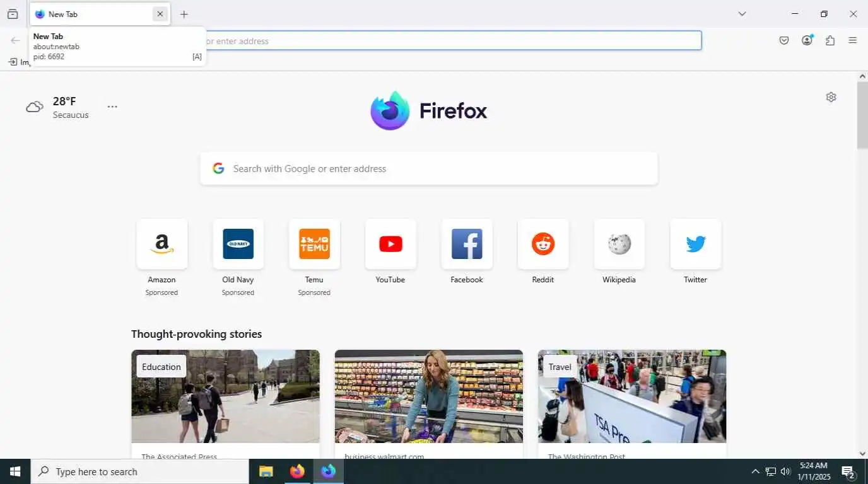Click Search with Google box
The width and height of the screenshot is (868, 484).
click(429, 168)
